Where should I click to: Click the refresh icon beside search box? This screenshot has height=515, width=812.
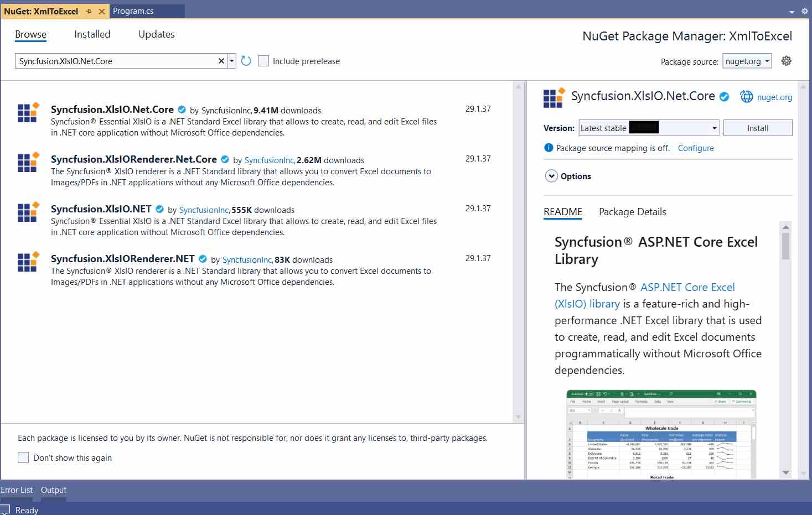coord(246,61)
